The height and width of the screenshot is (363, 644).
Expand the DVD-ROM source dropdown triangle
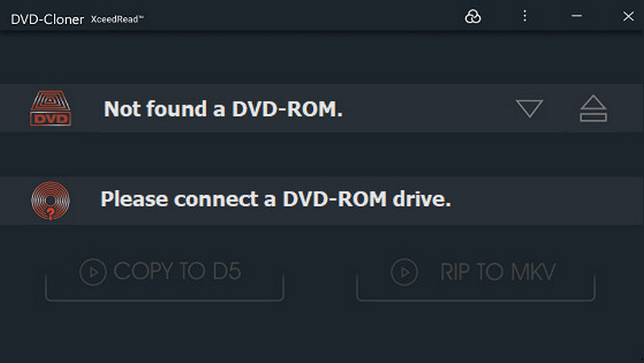(529, 109)
